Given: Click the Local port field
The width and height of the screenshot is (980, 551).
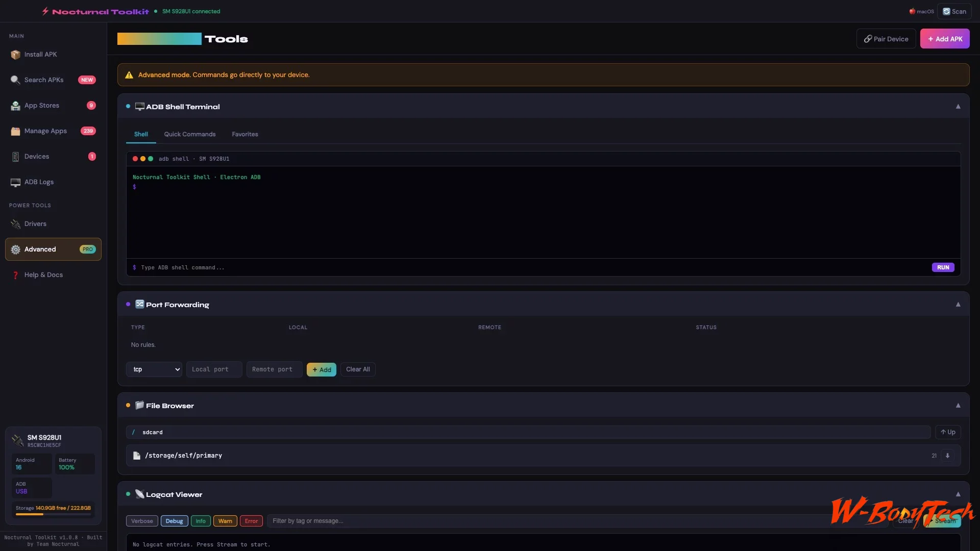Looking at the screenshot, I should [x=214, y=369].
